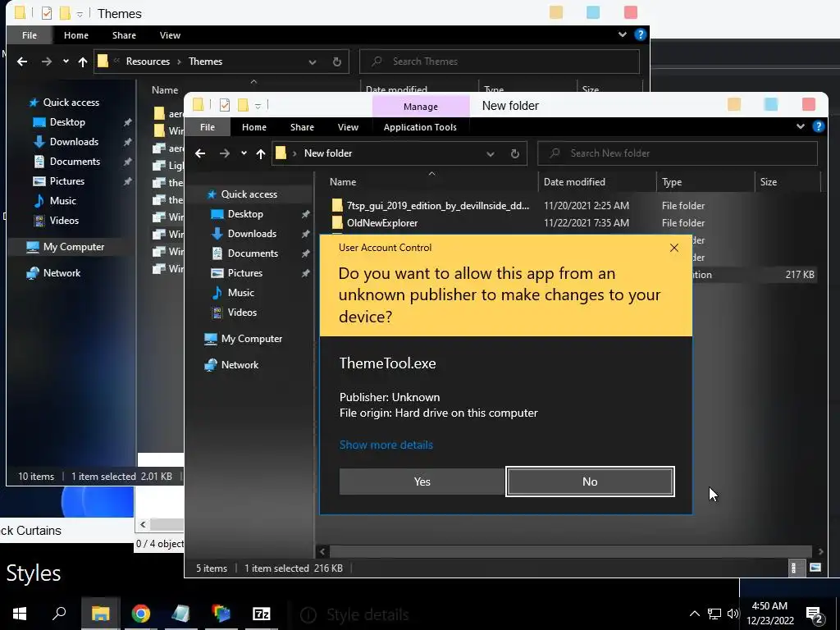Open Home tab in Themes window
Viewport: 840px width, 630px height.
click(x=76, y=35)
